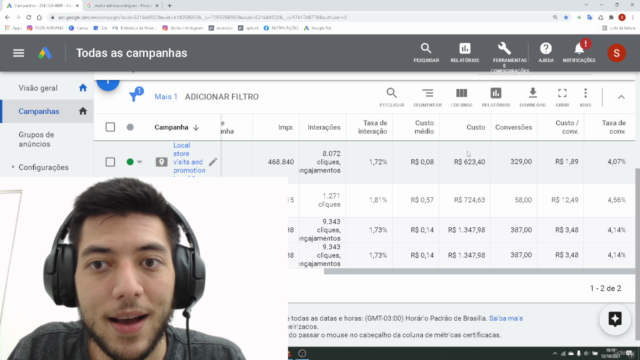
Task: Open the Google Ads bookmark
Action: (x=318, y=28)
